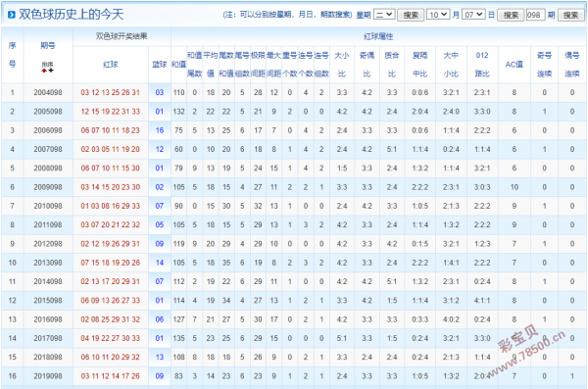This screenshot has width=588, height=389.
Task: Click blue ball 16 in row 2006098
Action: click(x=160, y=130)
